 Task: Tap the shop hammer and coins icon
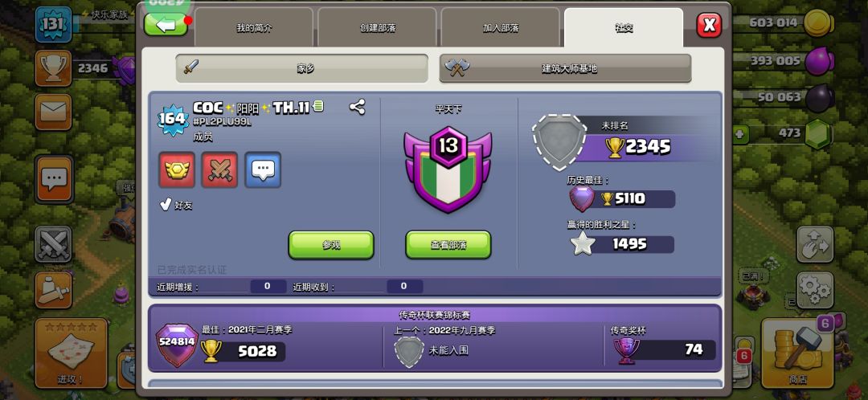pos(797,353)
